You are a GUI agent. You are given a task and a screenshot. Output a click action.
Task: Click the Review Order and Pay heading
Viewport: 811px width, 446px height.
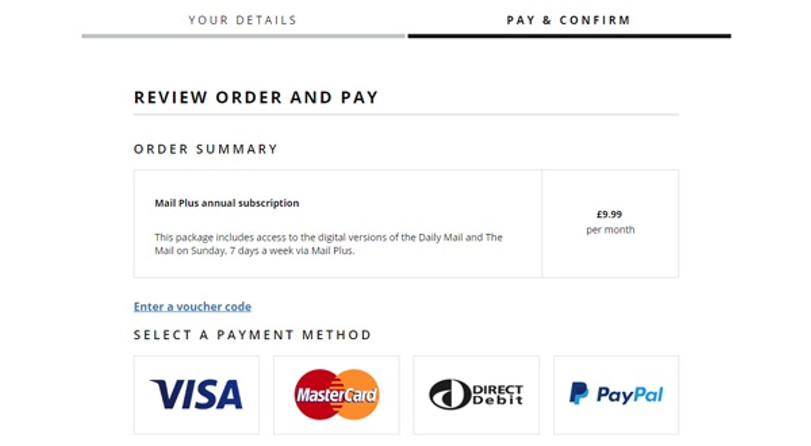(x=256, y=98)
